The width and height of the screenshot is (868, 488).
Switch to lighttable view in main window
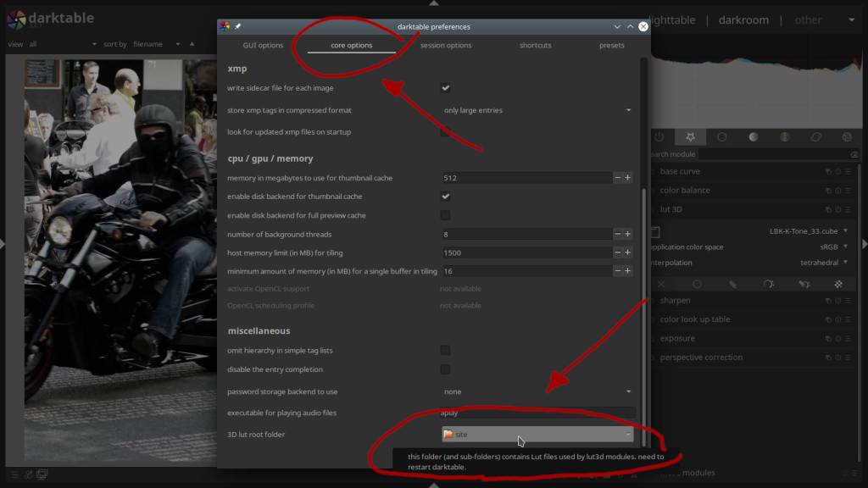(672, 20)
